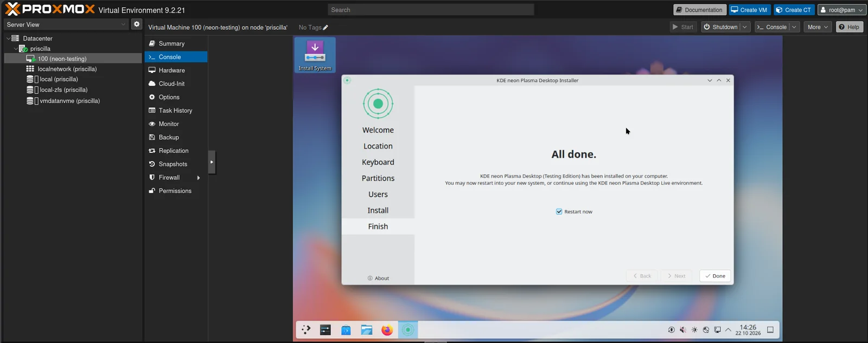Click the updates notifier tray icon
Screen dimensions: 868x343
(x=672, y=329)
